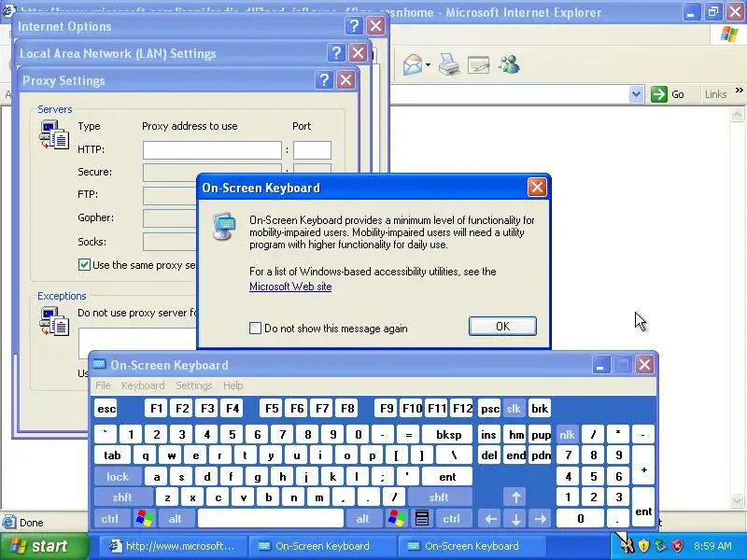747x560 pixels.
Task: Click the mail icon dropdown arrow
Action: coord(428,64)
